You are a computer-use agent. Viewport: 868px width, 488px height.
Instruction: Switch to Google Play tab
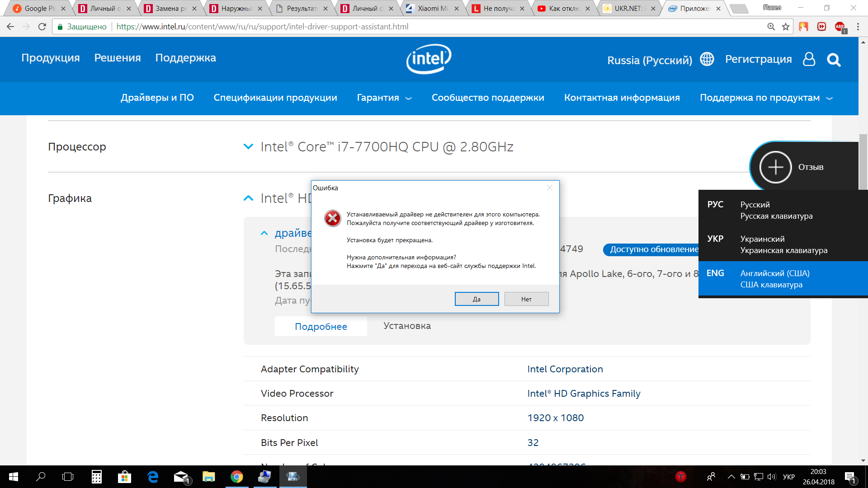(x=39, y=8)
